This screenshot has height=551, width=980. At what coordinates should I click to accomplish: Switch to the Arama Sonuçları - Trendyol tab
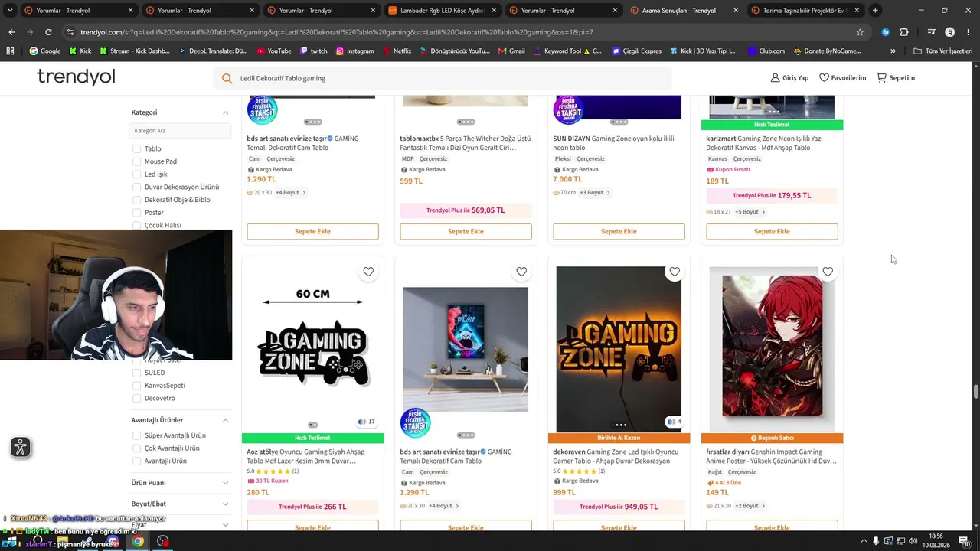683,11
